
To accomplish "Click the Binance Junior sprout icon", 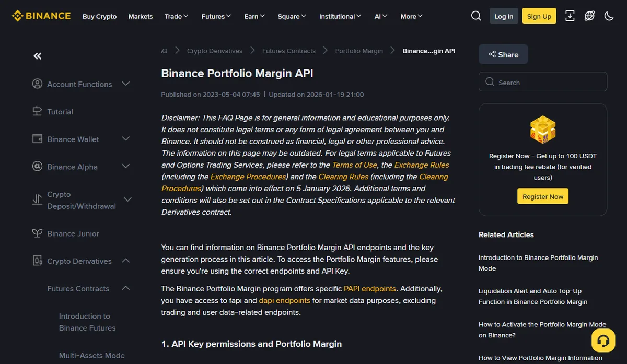I will pyautogui.click(x=37, y=233).
